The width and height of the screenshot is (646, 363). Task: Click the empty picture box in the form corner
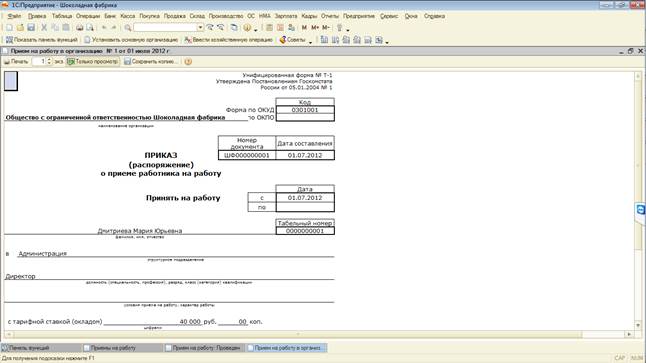(x=11, y=81)
